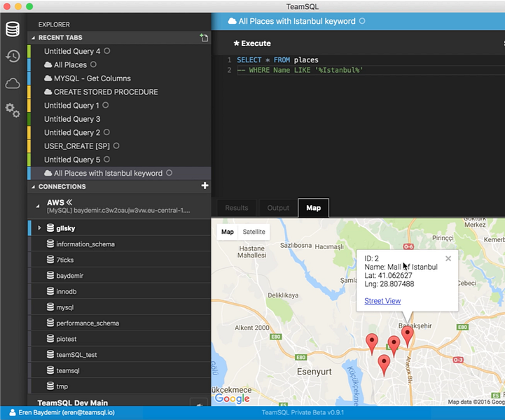Click the Execute button
The image size is (505, 420).
(252, 43)
